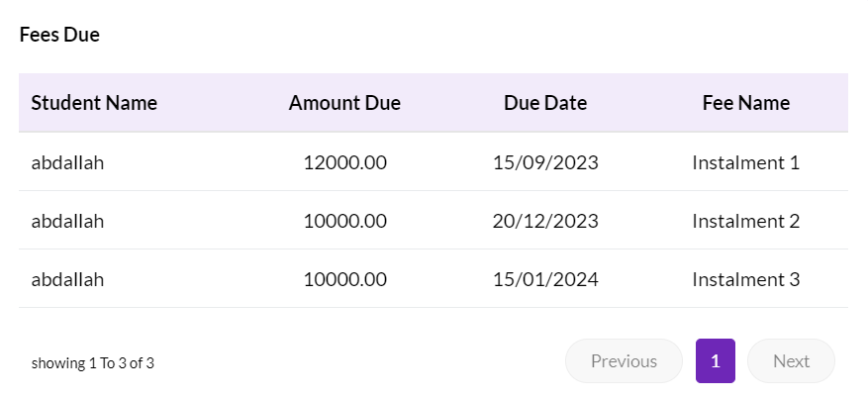Sort by Due Date column header
Viewport: 868px width, 399px height.
545,103
